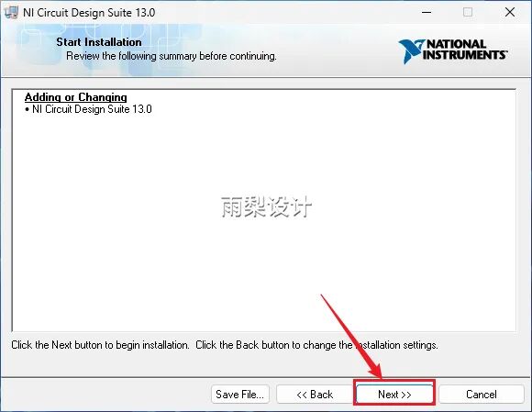The width and height of the screenshot is (532, 412).
Task: Select the 'NI Circuit Design Suite 13.0' list entry
Action: (x=89, y=109)
